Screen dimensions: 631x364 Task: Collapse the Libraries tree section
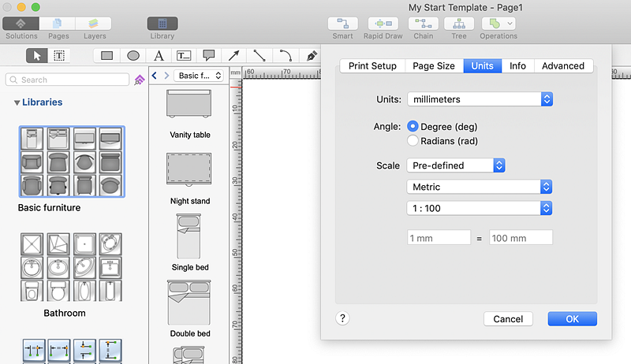[x=17, y=102]
